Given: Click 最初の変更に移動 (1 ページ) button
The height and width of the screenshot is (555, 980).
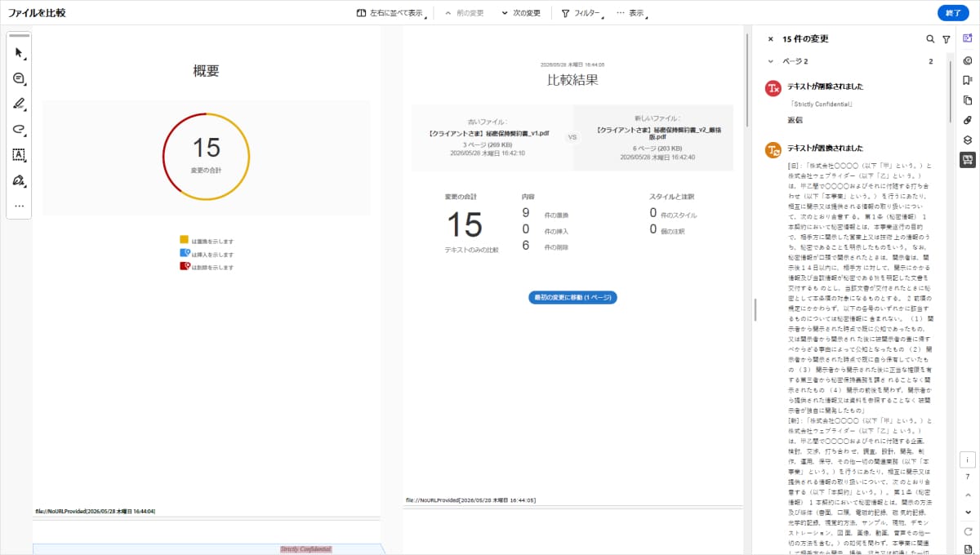Looking at the screenshot, I should [572, 298].
